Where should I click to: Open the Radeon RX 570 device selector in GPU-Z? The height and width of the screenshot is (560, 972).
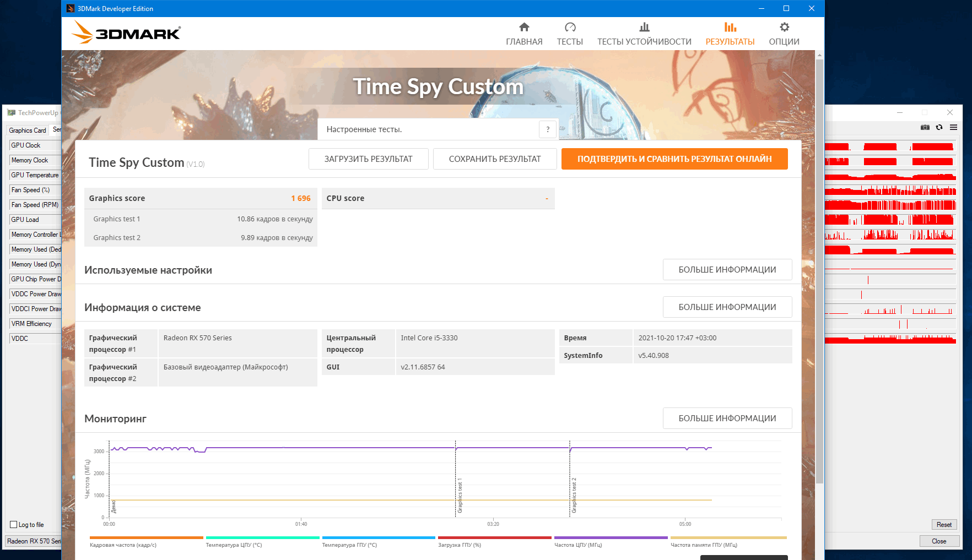(34, 541)
